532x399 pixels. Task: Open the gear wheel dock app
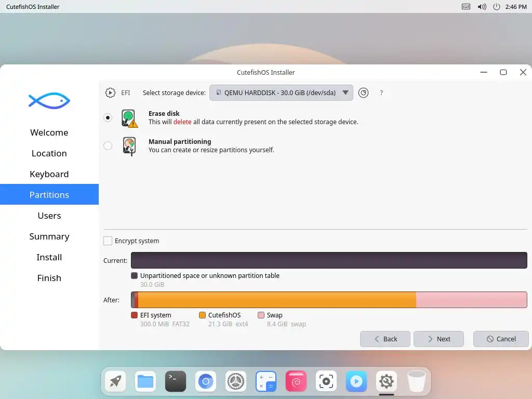[x=236, y=381]
